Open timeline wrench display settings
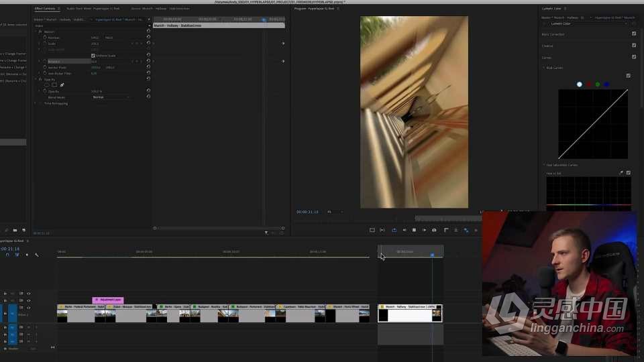Screen dimensions: 644x362 [x=36, y=255]
